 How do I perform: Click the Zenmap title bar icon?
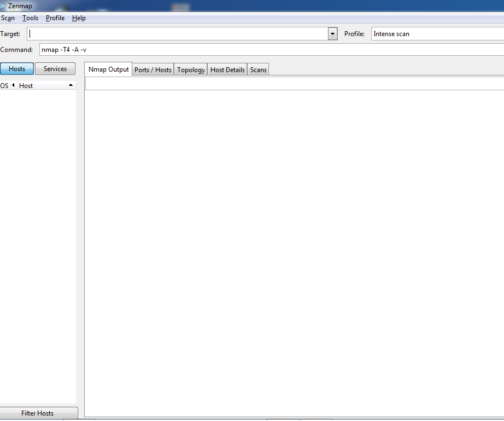[x=3, y=6]
